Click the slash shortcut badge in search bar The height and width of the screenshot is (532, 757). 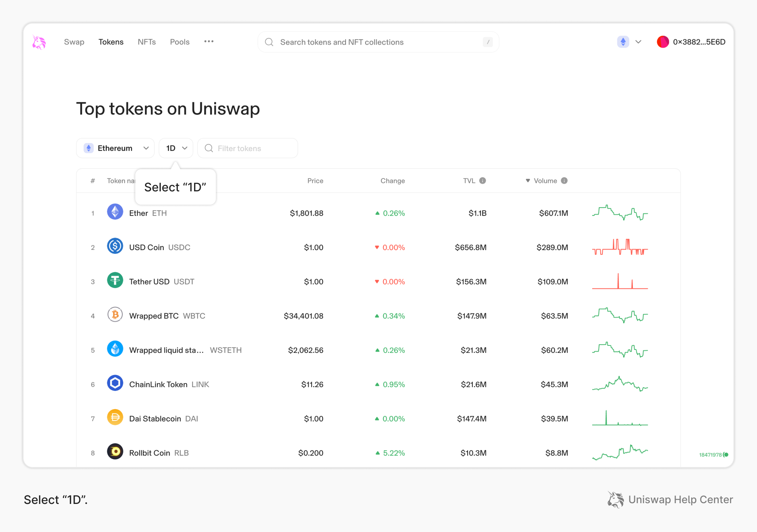(x=488, y=42)
